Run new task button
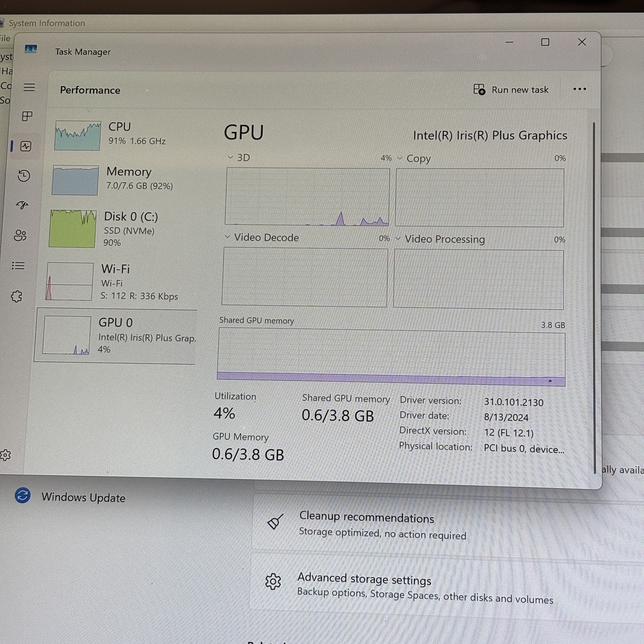 click(x=511, y=89)
